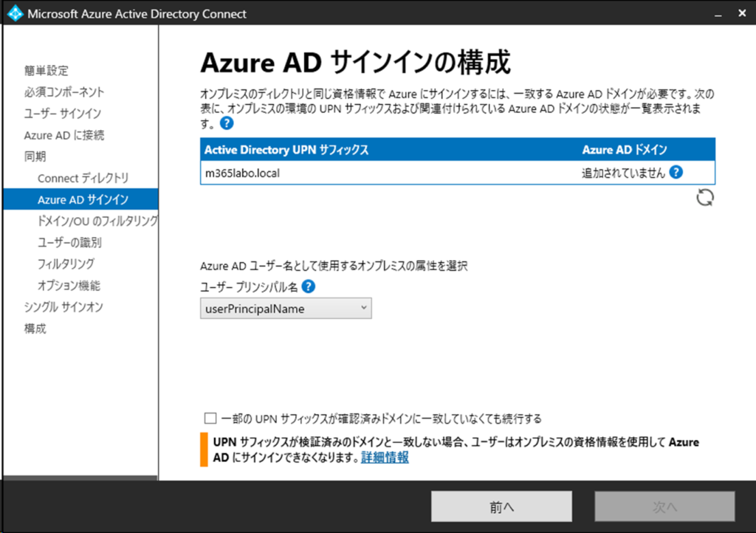Click the 同期 sidebar item
This screenshot has height=533, width=756.
tap(35, 157)
